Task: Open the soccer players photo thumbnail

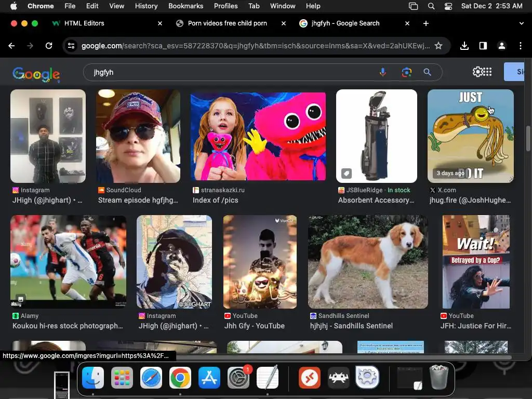Action: click(68, 262)
